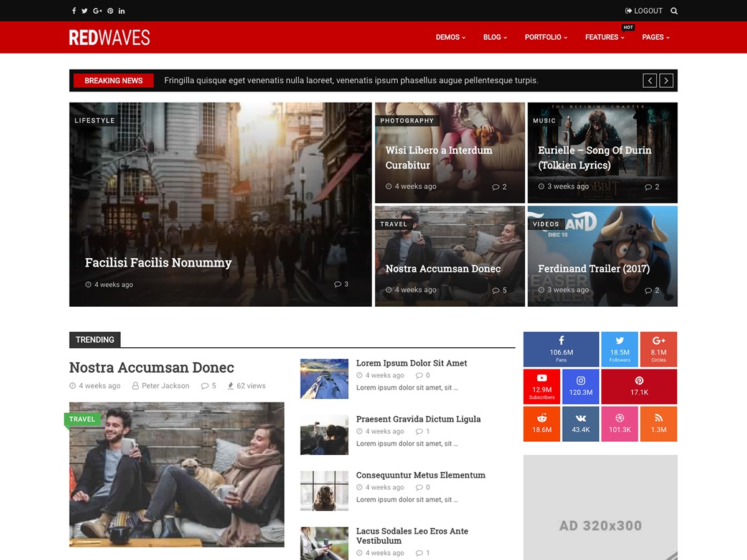Open the Lacus Sodales thumbnail

click(324, 543)
